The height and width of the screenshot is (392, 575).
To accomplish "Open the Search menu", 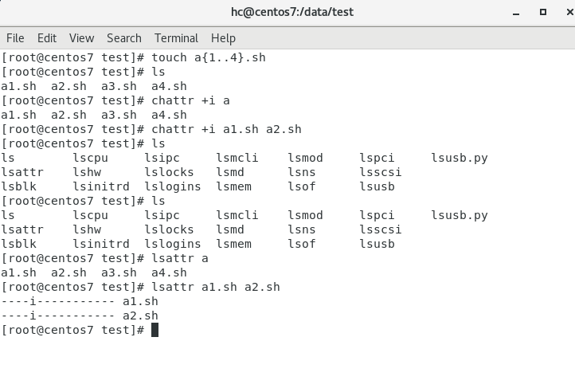I will 123,37.
